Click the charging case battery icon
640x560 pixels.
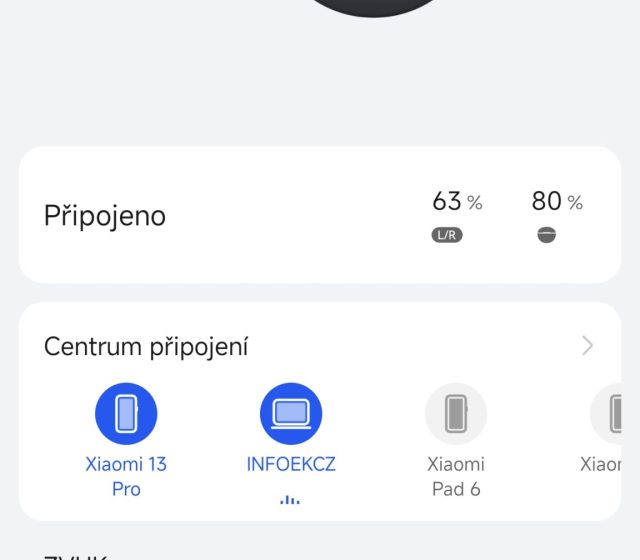(x=546, y=236)
